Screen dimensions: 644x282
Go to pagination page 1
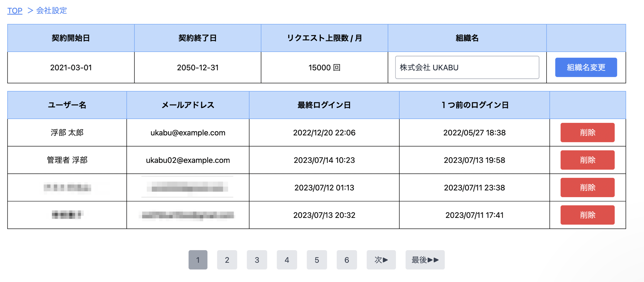coord(198,260)
